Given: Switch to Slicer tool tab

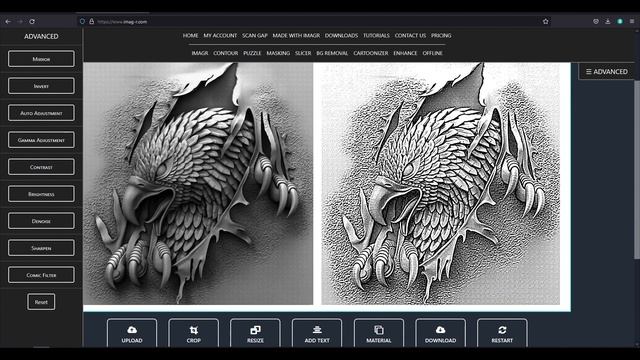Looking at the screenshot, I should 303,53.
